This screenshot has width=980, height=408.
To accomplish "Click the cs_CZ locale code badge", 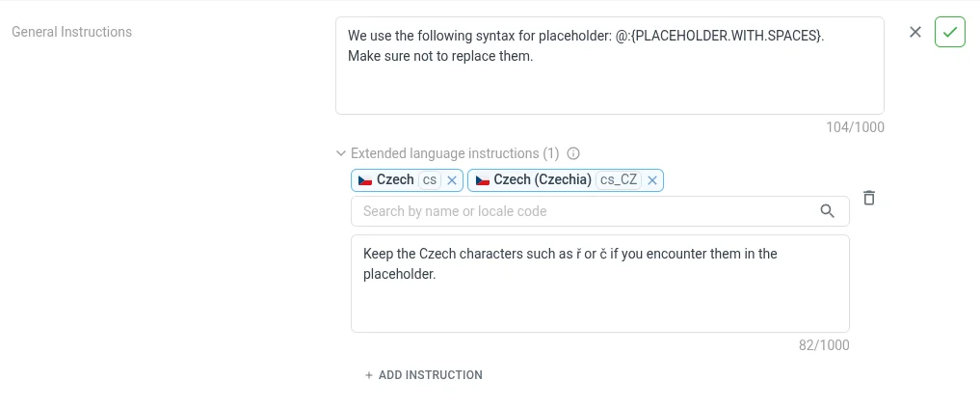I will (619, 180).
